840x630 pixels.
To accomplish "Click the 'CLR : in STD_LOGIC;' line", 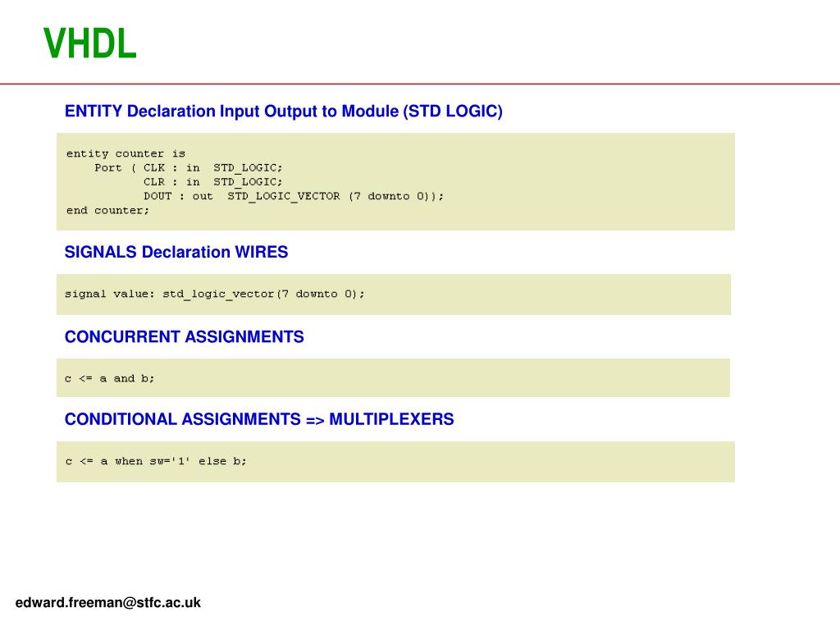I will point(212,182).
